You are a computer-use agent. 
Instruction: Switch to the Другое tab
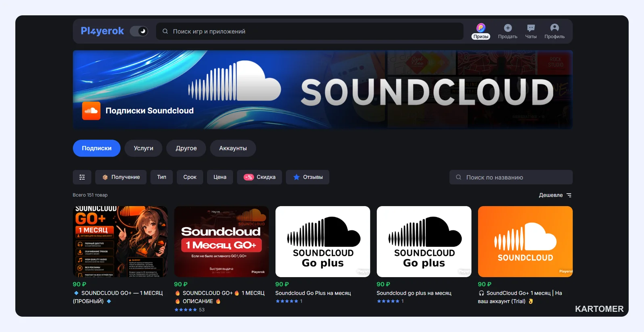tap(186, 148)
